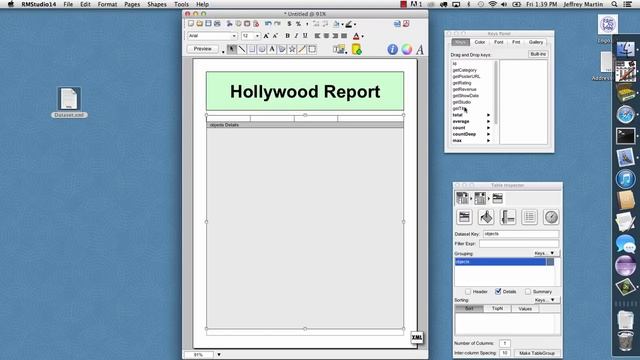Click the Filter Expr input field
Viewport: 640px width, 360px height.
click(x=519, y=243)
